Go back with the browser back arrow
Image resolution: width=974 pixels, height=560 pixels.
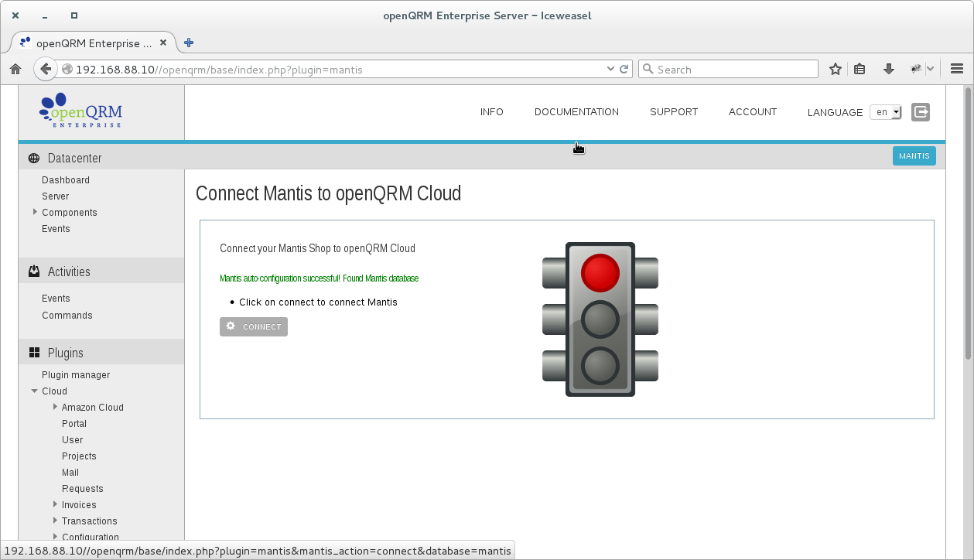pos(46,69)
